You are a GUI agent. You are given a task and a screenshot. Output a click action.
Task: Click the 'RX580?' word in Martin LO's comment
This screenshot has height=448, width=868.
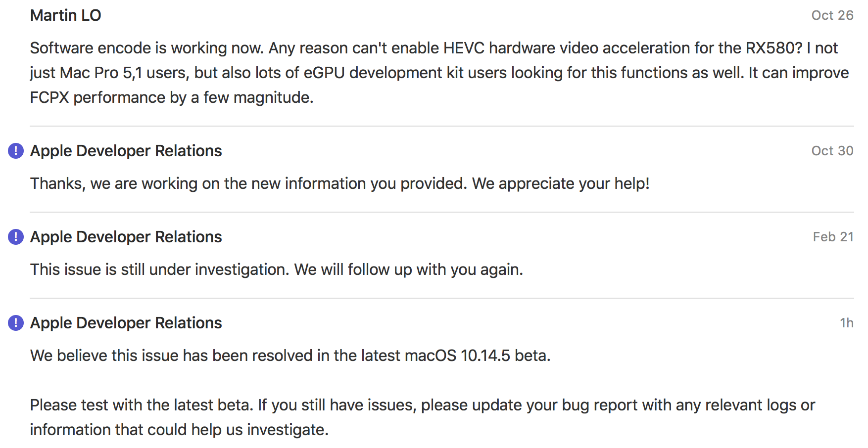(x=773, y=48)
